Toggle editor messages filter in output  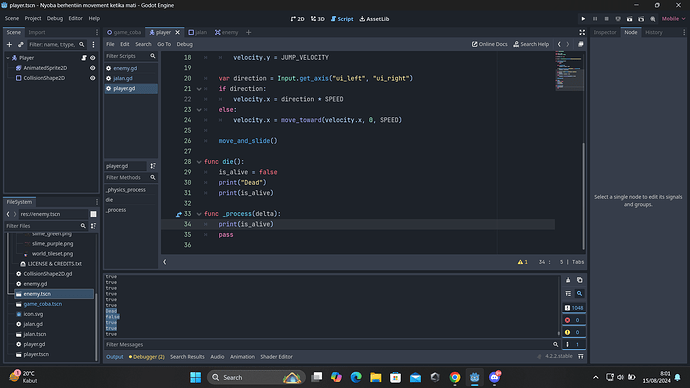(574, 344)
